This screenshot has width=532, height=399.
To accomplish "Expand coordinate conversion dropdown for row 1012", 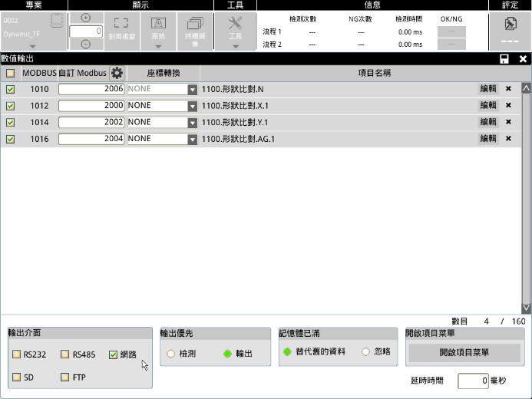I will tap(193, 106).
